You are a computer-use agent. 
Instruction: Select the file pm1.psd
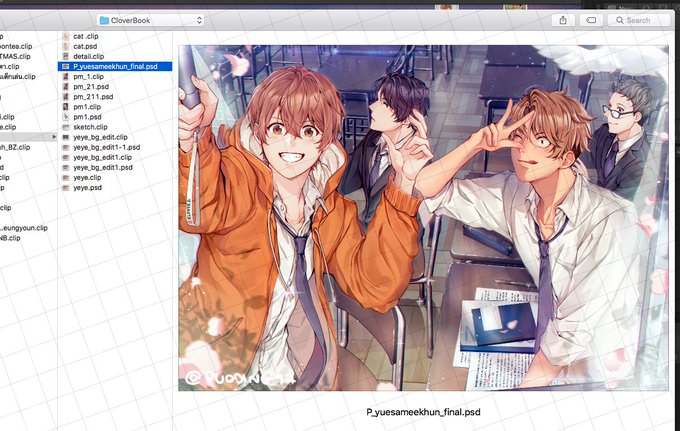tap(87, 117)
